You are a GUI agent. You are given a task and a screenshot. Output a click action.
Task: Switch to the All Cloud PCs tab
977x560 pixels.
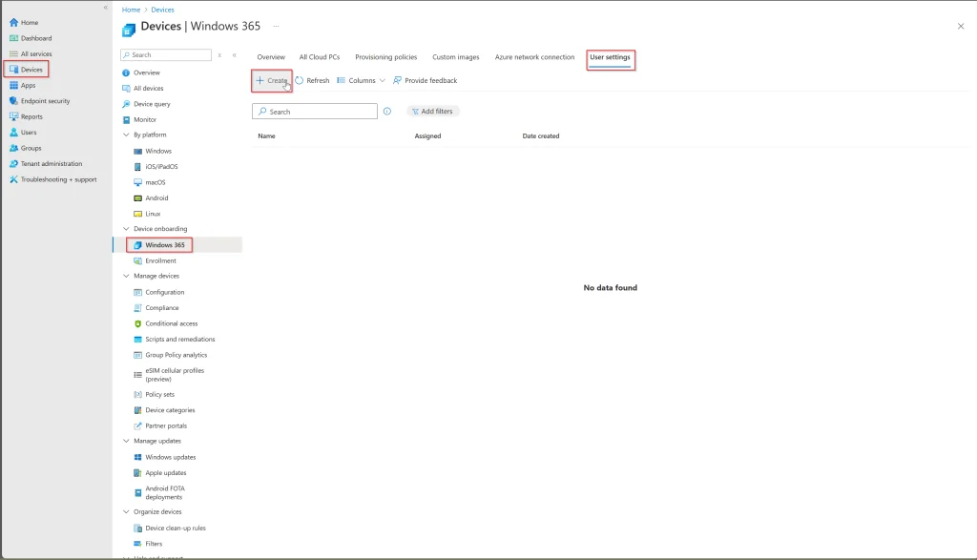(320, 56)
